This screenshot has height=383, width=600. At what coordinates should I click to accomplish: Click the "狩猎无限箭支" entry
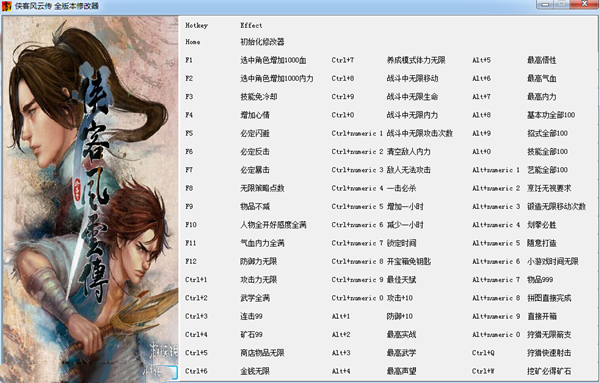pyautogui.click(x=549, y=334)
